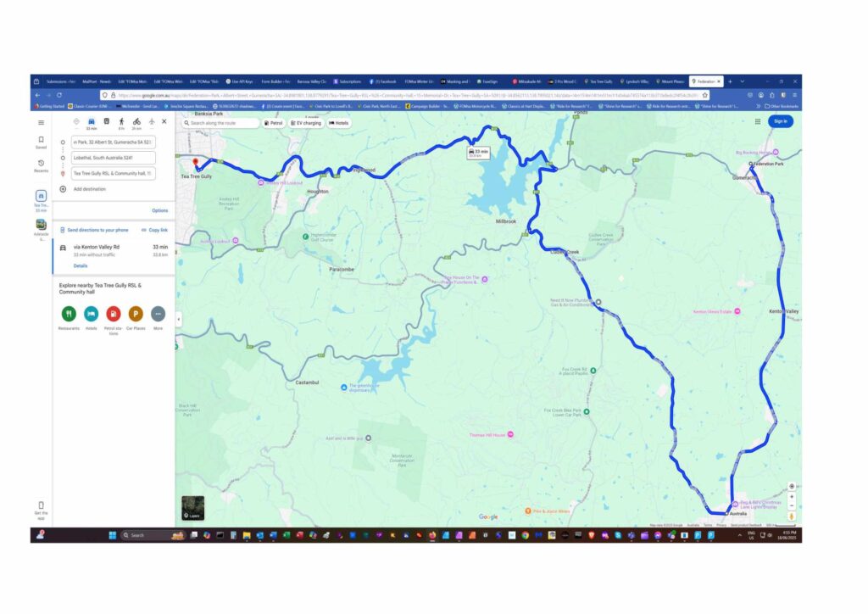Image resolution: width=868 pixels, height=614 pixels.
Task: Click the 33 min route label on map
Action: coord(478,153)
